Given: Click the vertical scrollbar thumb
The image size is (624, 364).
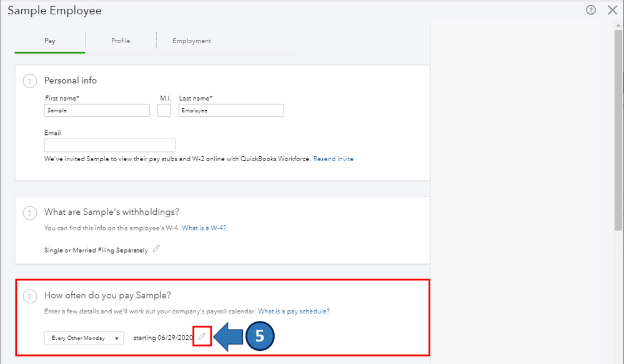Looking at the screenshot, I should click(618, 125).
